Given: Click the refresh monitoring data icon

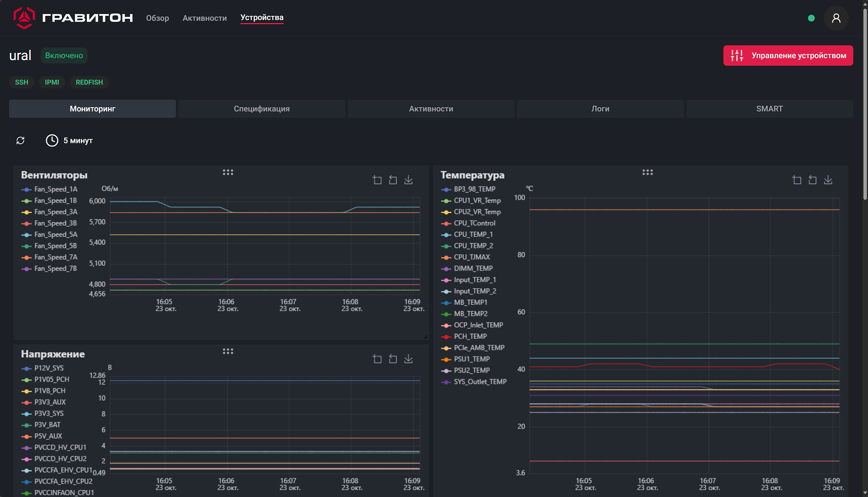Looking at the screenshot, I should [x=20, y=141].
